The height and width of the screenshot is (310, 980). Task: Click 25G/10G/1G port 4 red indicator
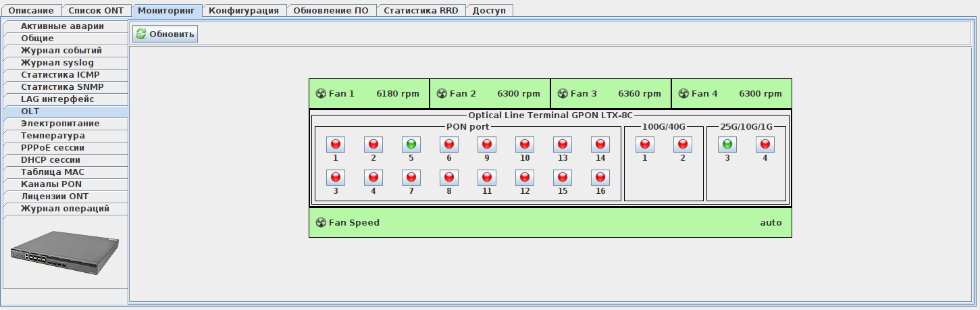(765, 144)
